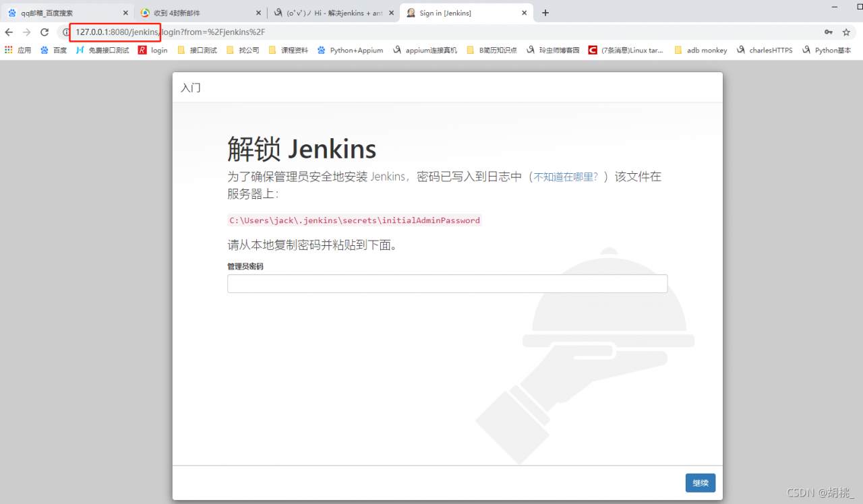Open the 课程资料 bookmark folder
Image resolution: width=863 pixels, height=504 pixels.
289,50
